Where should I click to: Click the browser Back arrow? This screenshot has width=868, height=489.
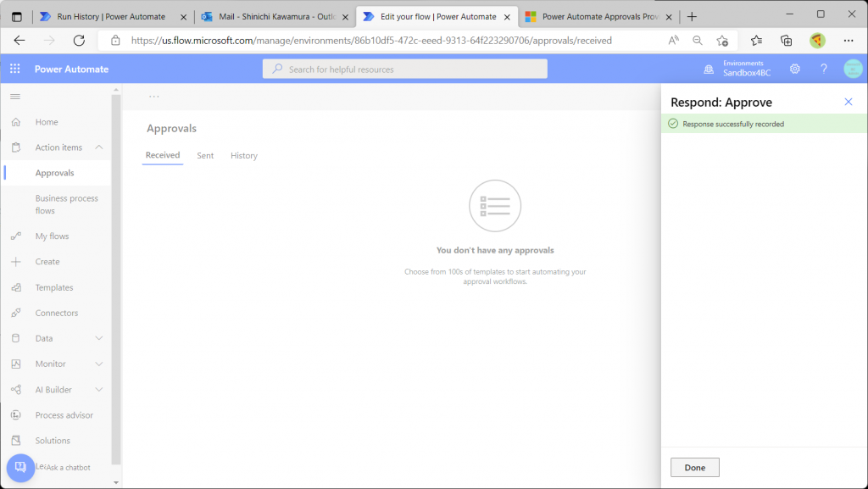point(19,41)
